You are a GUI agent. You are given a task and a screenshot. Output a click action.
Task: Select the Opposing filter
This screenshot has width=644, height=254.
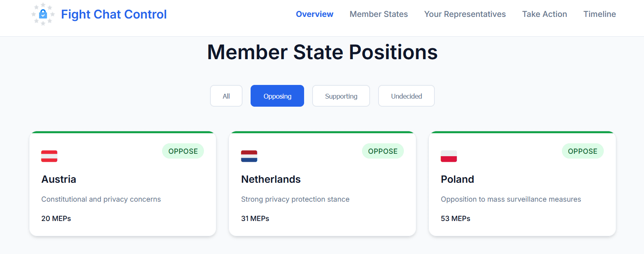tap(277, 96)
